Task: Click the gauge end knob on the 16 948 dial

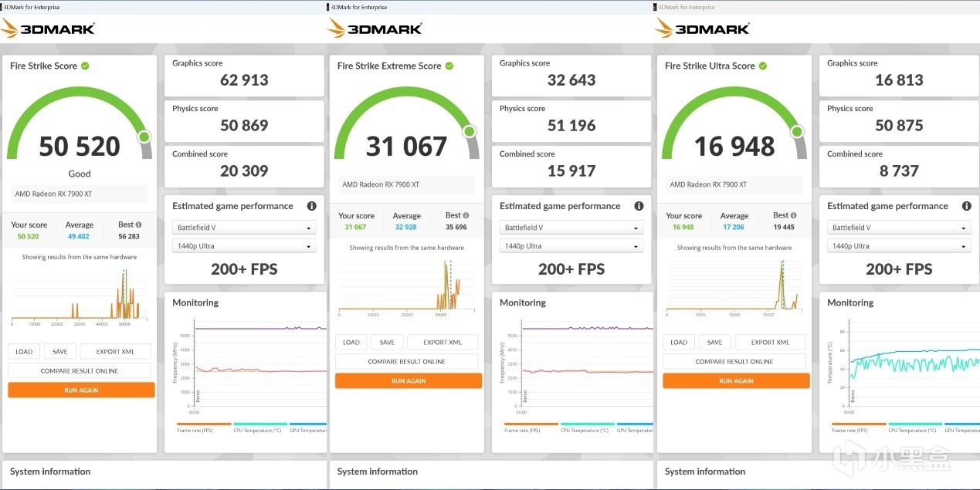Action: [x=797, y=132]
